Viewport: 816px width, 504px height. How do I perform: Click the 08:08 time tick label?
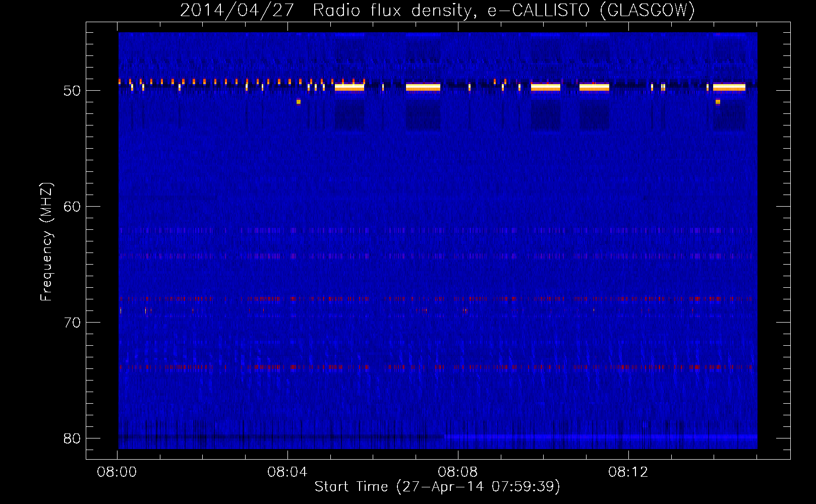[x=458, y=472]
